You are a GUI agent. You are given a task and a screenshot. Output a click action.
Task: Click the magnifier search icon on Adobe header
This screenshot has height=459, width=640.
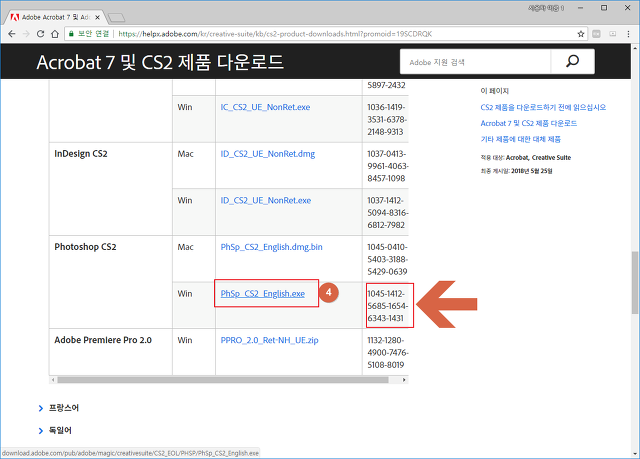[572, 62]
